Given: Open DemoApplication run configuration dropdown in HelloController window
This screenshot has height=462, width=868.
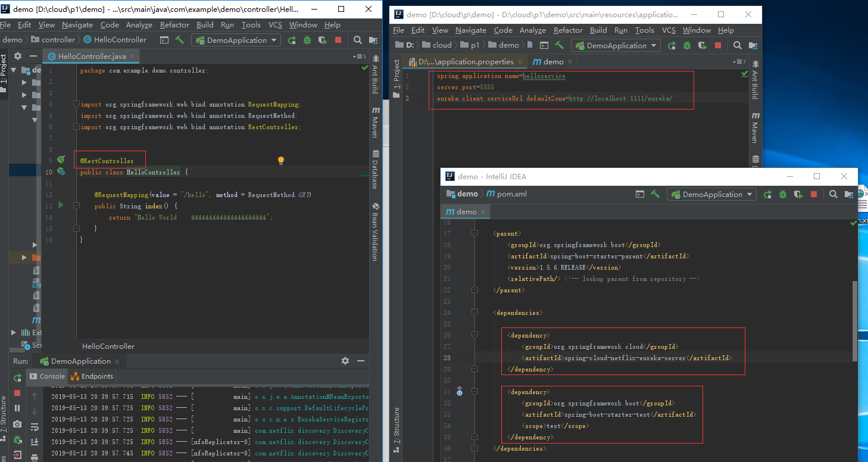Looking at the screenshot, I should [x=236, y=40].
